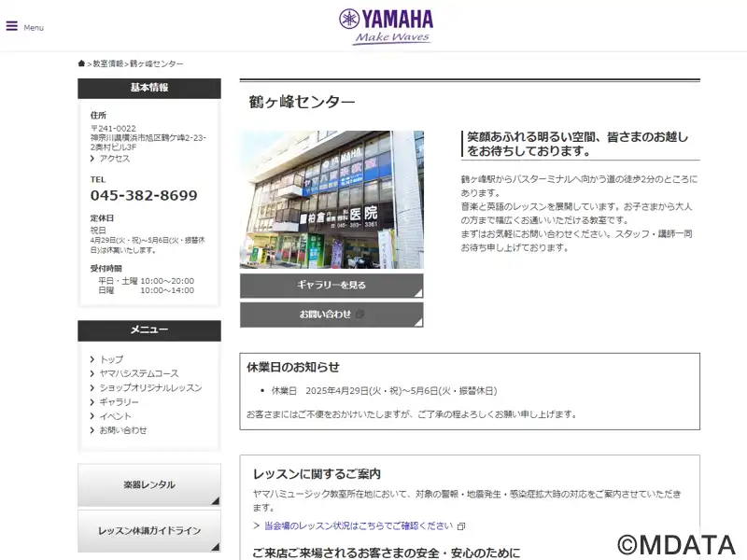Select ギャラリー in the side menu
The width and height of the screenshot is (747, 560).
point(120,402)
